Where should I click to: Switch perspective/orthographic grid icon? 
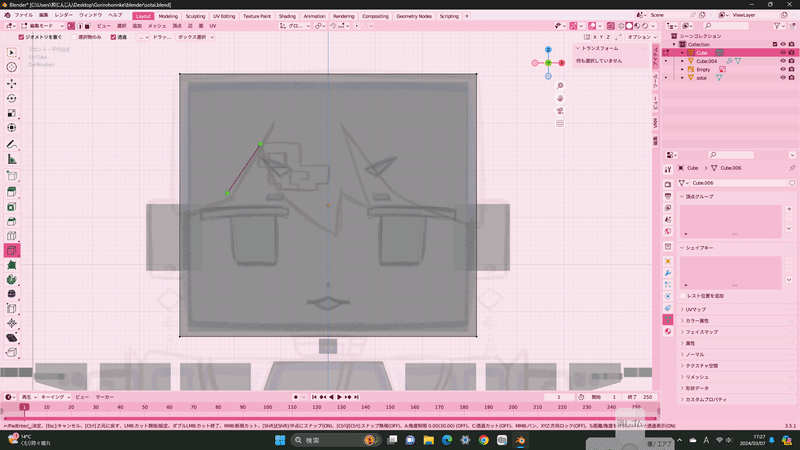click(x=560, y=123)
